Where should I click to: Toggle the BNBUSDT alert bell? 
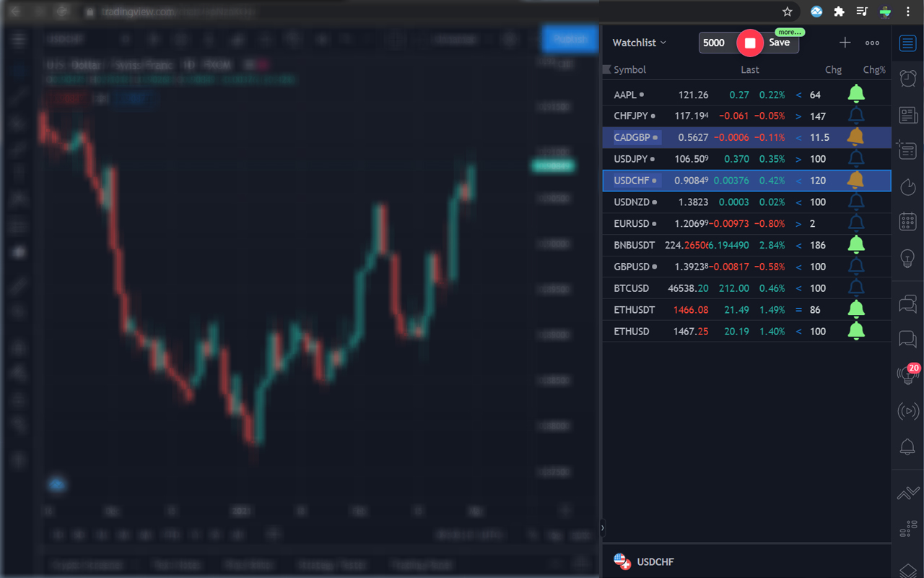[x=856, y=245]
